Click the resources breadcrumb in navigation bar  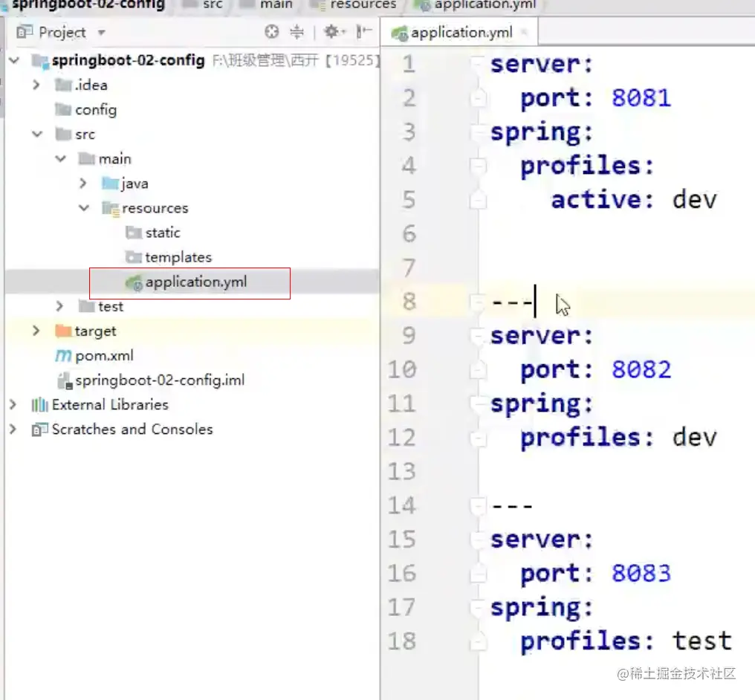coord(363,4)
